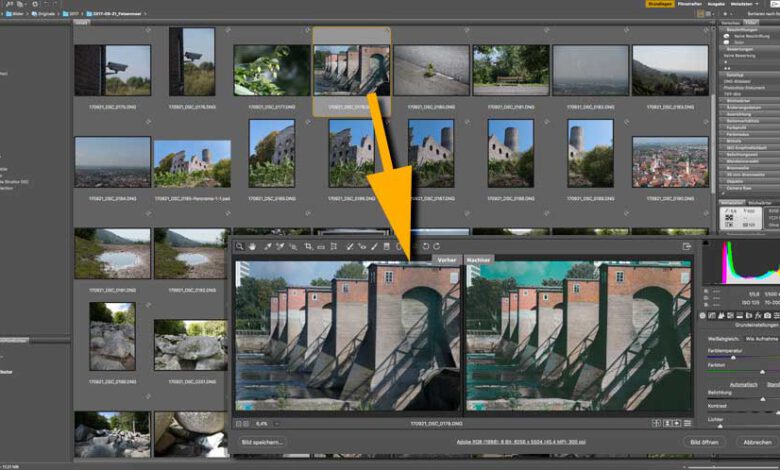Select the Hand tool in Camera Raw

coord(253,246)
